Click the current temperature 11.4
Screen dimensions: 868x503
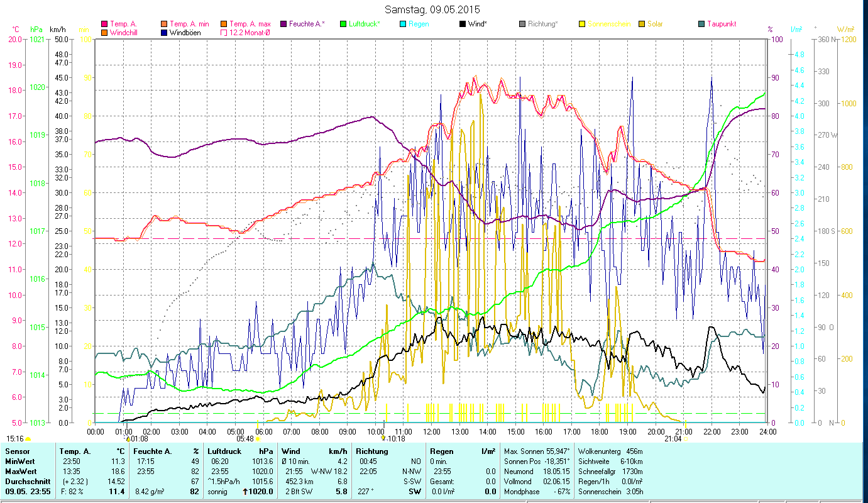coord(117,491)
